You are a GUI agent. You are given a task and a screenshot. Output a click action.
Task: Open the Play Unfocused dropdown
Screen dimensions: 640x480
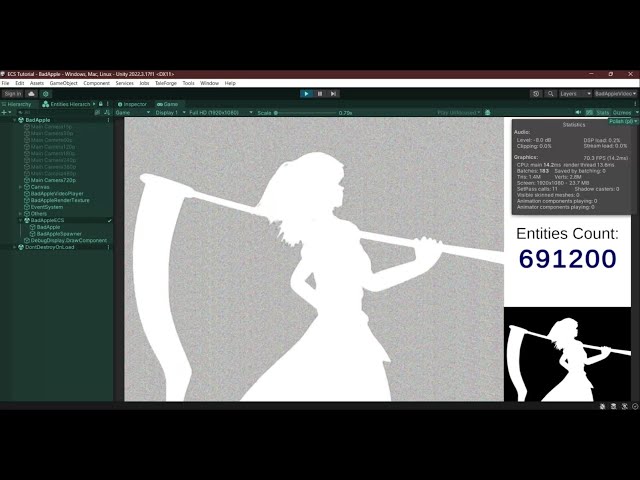[459, 112]
